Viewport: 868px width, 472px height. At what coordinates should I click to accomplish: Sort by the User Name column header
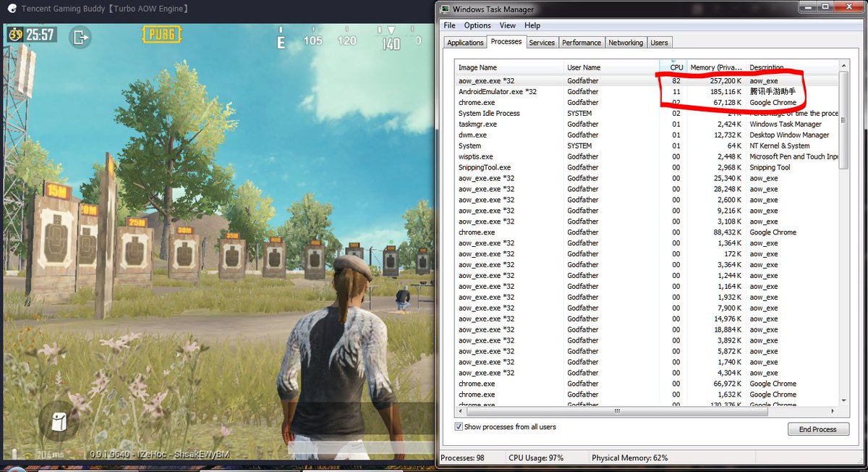pos(611,67)
